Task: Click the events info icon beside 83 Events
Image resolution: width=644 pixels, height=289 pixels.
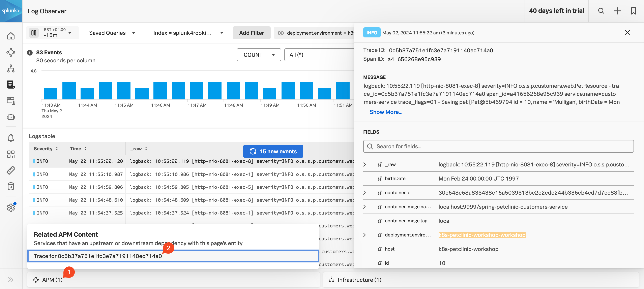Action: [x=30, y=53]
